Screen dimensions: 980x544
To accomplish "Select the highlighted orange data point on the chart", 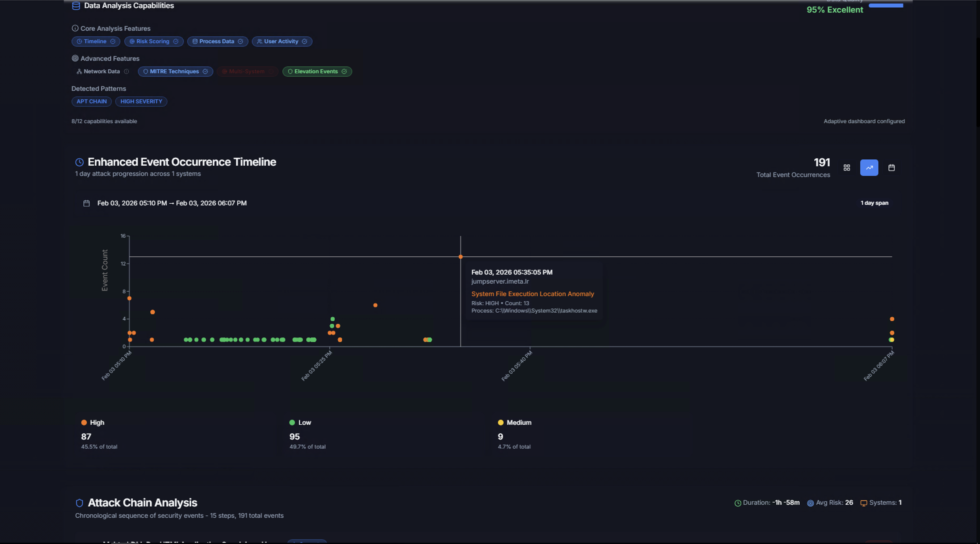I will click(x=461, y=257).
